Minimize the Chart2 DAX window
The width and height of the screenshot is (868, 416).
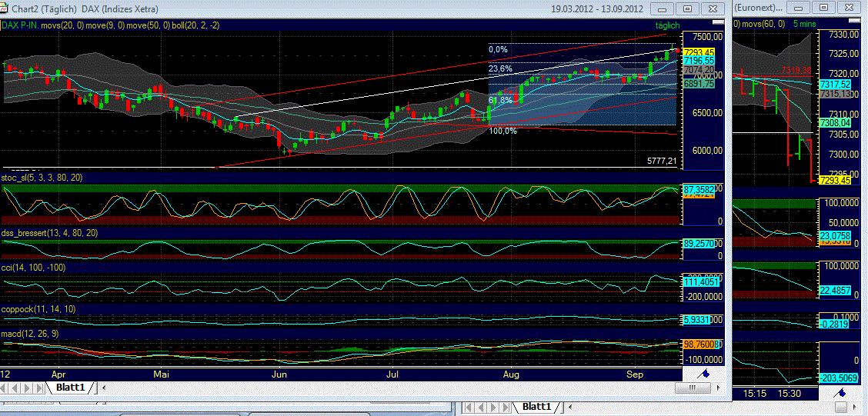pyautogui.click(x=662, y=9)
